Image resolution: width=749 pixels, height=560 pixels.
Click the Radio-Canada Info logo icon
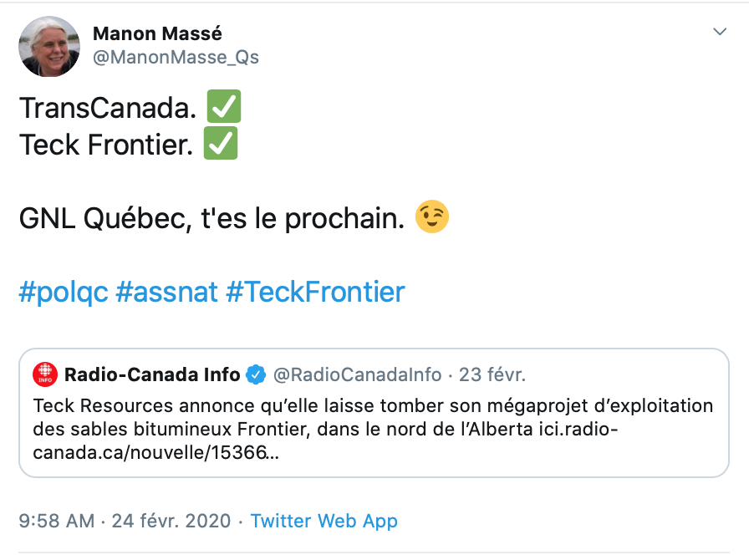(x=44, y=374)
